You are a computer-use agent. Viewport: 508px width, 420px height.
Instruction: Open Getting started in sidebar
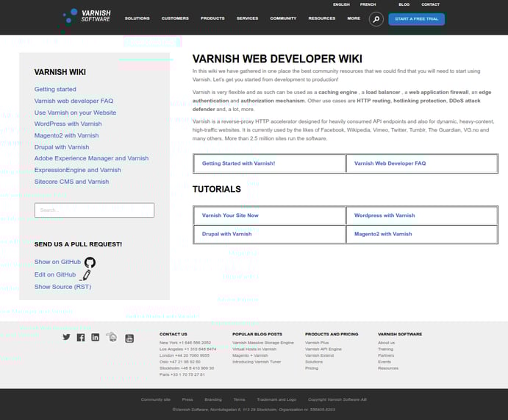(55, 89)
